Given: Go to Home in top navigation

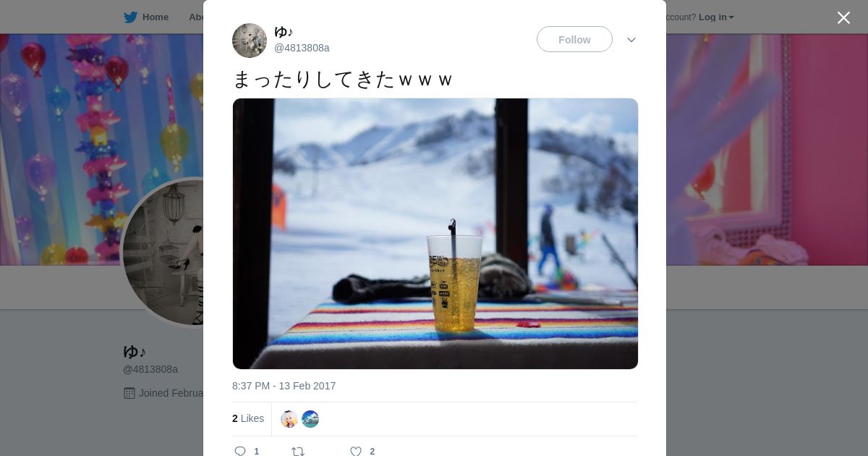Looking at the screenshot, I should coord(155,17).
